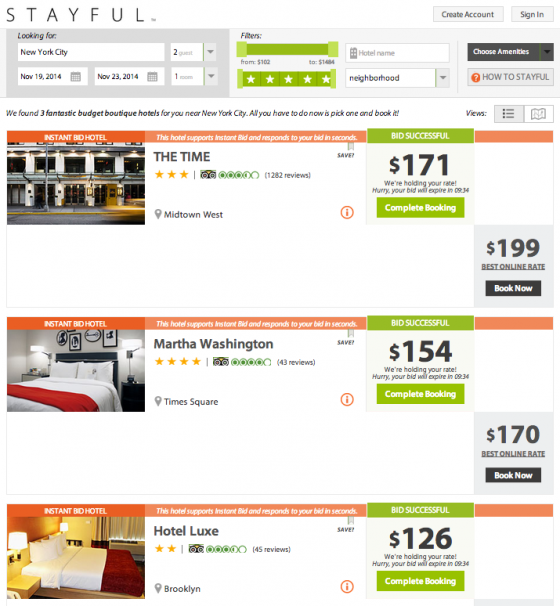Screen dimensions: 560x606
Task: Toggle the save bookmark for Martha Washington
Action: pos(351,333)
